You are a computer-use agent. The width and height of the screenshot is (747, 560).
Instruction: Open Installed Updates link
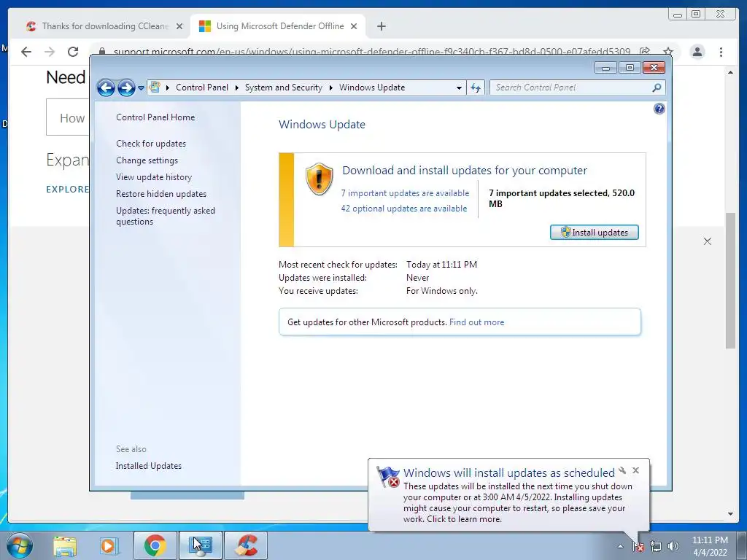coord(149,466)
